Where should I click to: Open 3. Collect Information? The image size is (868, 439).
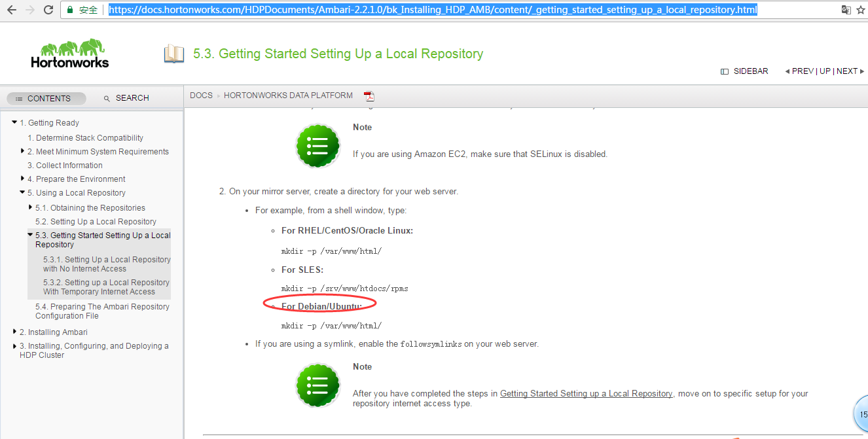pyautogui.click(x=65, y=166)
